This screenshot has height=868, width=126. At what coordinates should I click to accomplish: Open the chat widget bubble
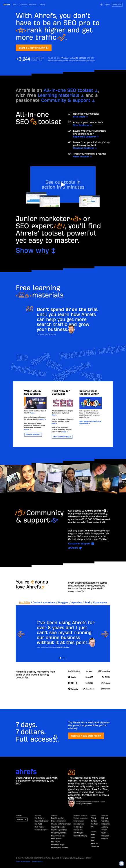pyautogui.click(x=121, y=863)
